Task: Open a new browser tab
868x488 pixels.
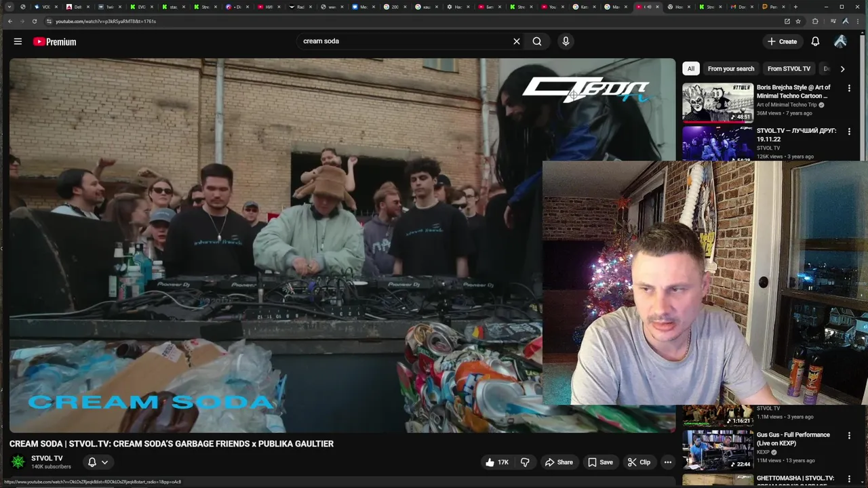Action: pyautogui.click(x=795, y=7)
